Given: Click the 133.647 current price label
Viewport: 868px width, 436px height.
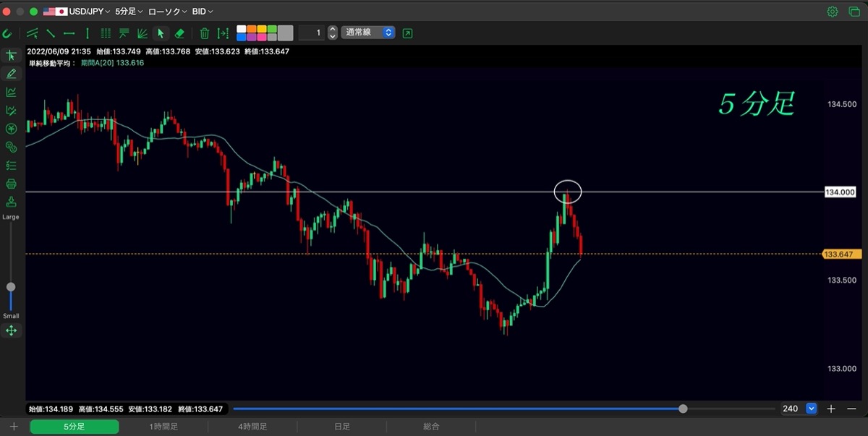Looking at the screenshot, I should tap(841, 254).
